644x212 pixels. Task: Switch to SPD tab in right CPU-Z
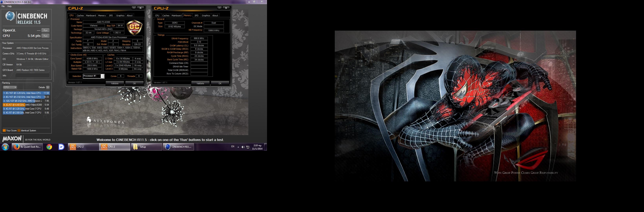[x=197, y=16]
